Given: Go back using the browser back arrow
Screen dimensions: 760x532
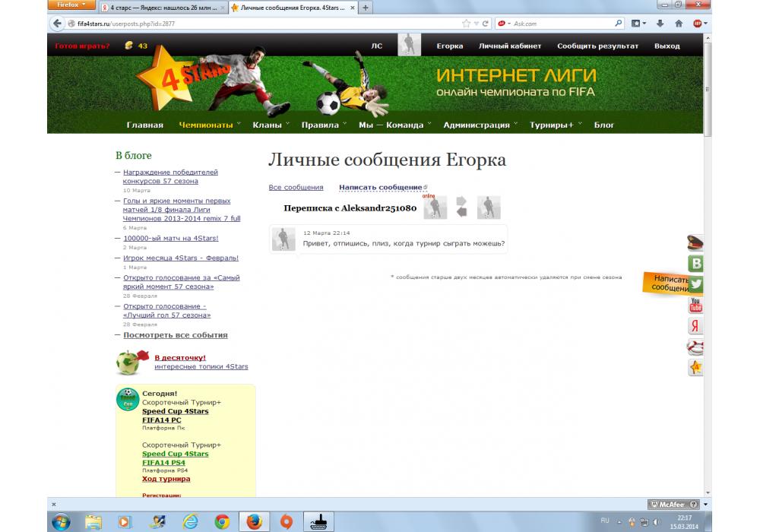Looking at the screenshot, I should click(x=57, y=24).
